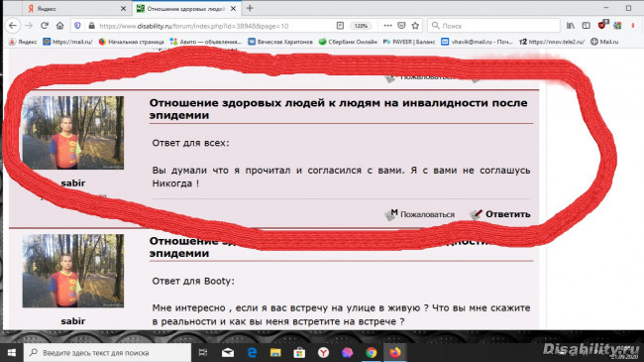Screen dimensions: 644x362
Task: Open the Library icon in toolbar
Action: click(571, 26)
